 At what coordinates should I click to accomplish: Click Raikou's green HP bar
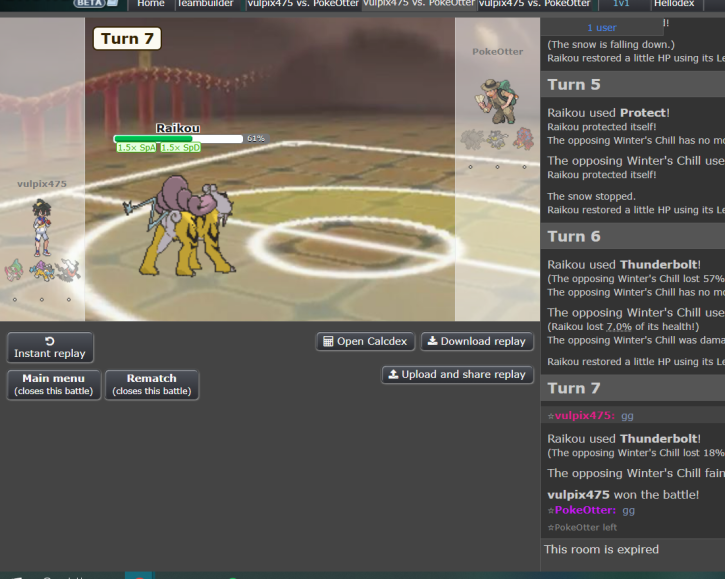[178, 139]
